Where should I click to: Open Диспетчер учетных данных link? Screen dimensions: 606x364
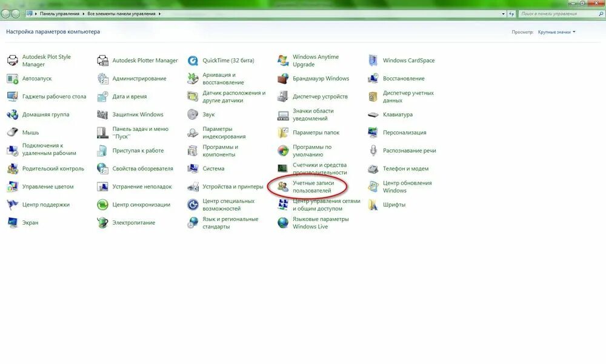[x=408, y=96]
